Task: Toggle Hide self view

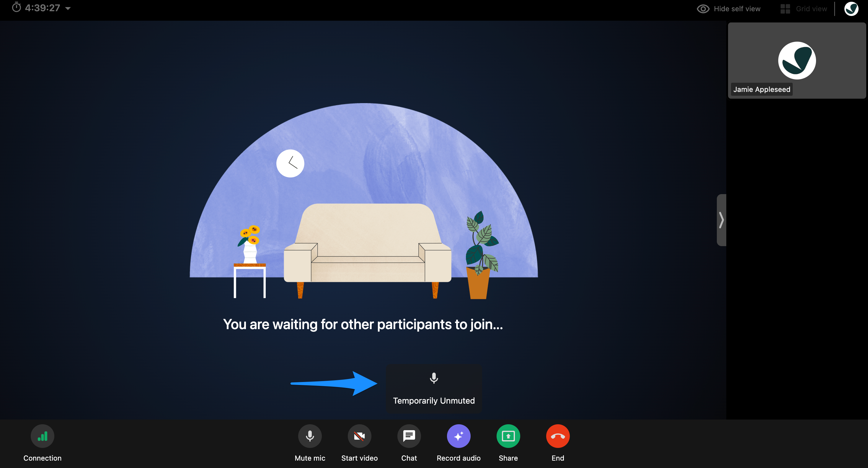Action: (x=729, y=9)
